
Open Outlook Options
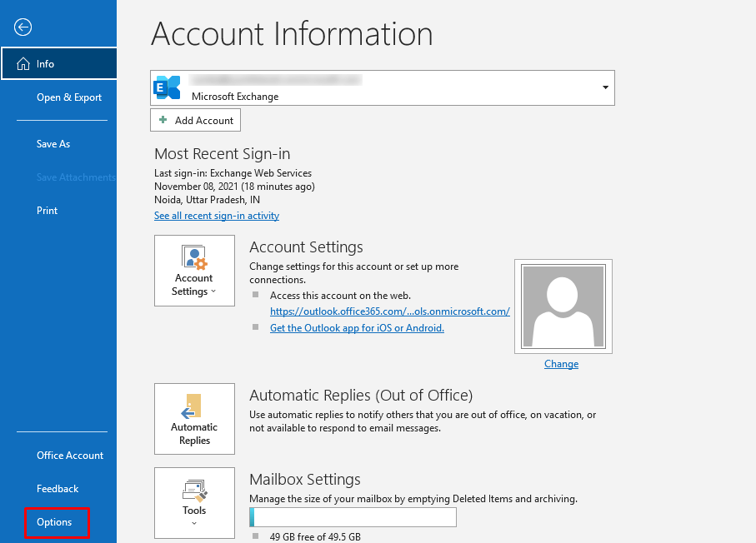[54, 522]
